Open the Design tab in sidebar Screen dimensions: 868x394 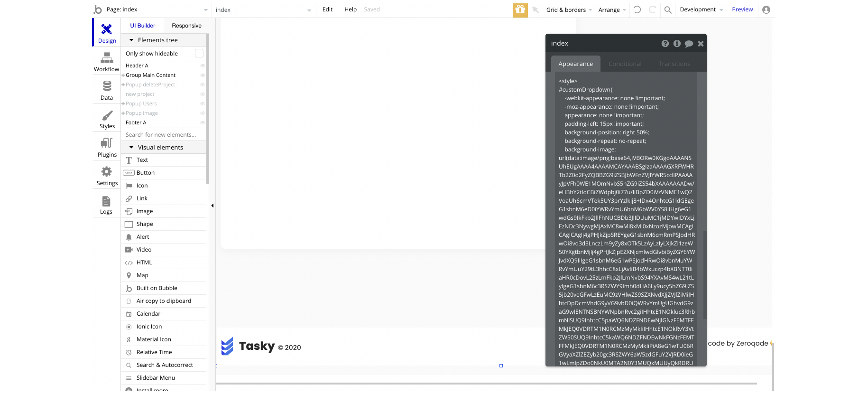tap(107, 33)
